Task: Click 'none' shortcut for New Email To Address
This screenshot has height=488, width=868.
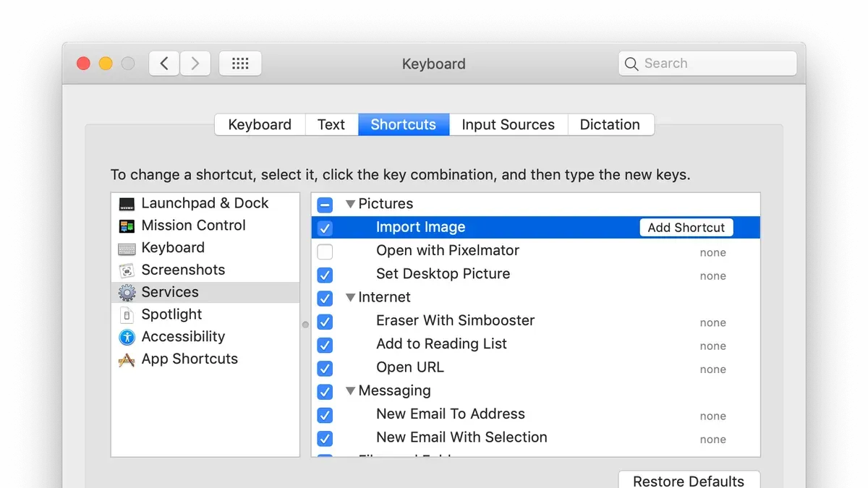Action: (712, 416)
